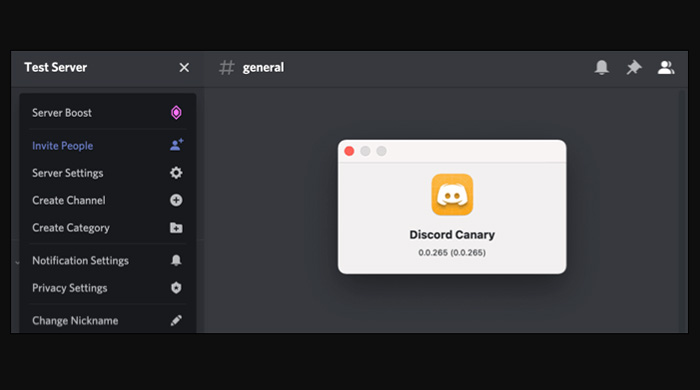Toggle the member list icon
The width and height of the screenshot is (700, 390).
[666, 67]
